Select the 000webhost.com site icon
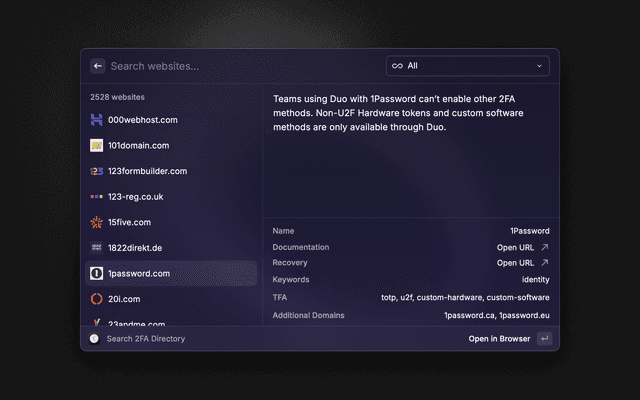 point(97,120)
